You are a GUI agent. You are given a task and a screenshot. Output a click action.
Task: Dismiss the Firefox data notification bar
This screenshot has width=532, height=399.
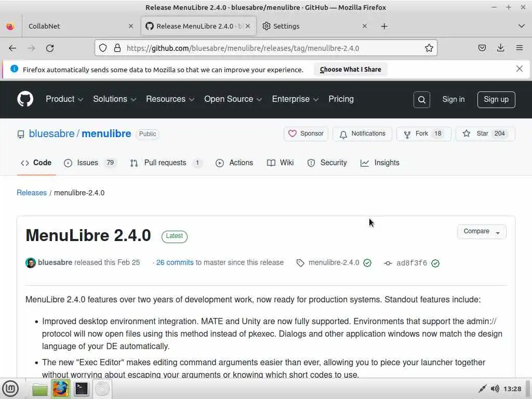coord(519,69)
